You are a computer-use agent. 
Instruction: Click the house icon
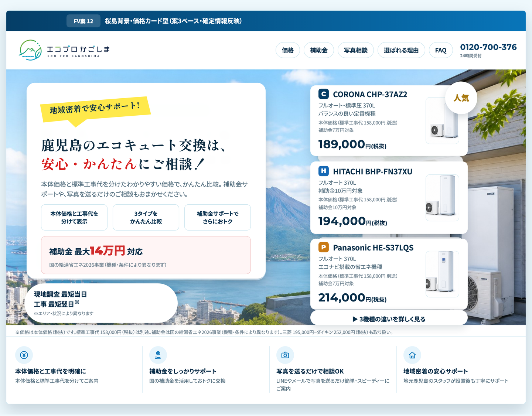coord(412,355)
